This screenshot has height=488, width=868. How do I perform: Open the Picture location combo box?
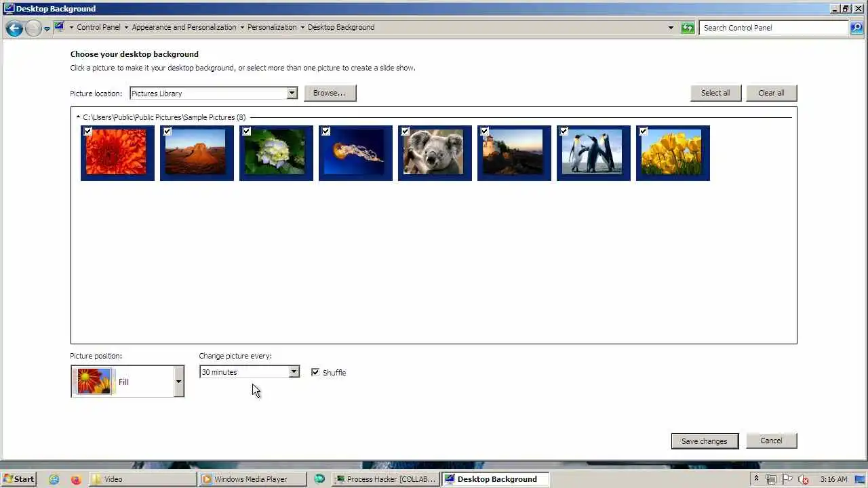tap(214, 93)
